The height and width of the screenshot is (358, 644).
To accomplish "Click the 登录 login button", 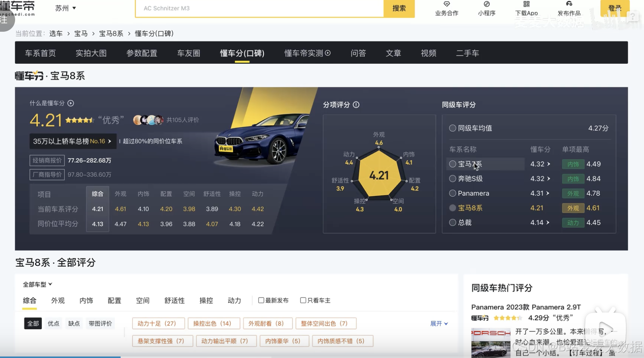I will click(615, 8).
